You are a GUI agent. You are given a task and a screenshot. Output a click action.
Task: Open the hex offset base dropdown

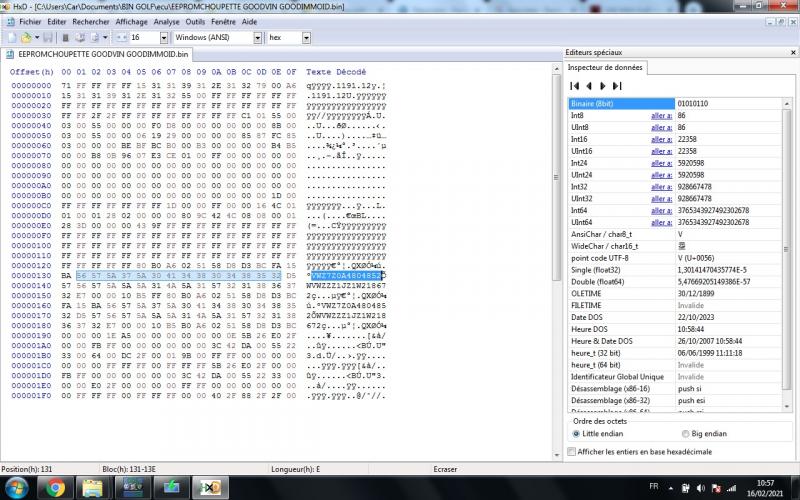306,38
